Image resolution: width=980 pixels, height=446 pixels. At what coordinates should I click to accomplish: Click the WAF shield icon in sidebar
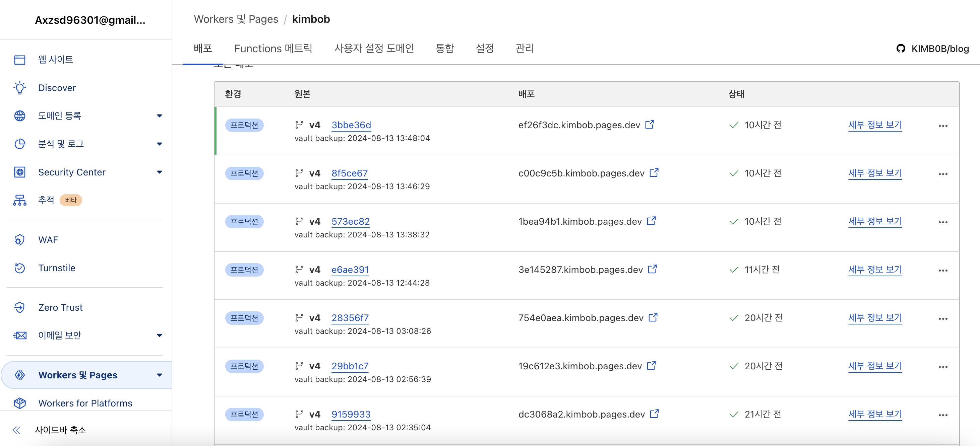click(x=20, y=240)
